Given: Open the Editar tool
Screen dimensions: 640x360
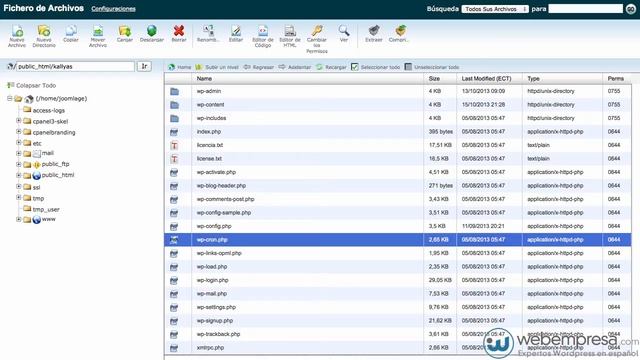Looking at the screenshot, I should [236, 31].
